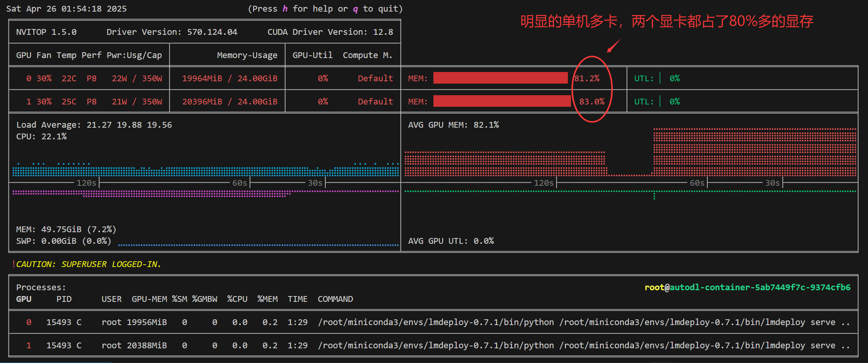This screenshot has height=363, width=868.
Task: Select the GPU 1 process row lmdeploy command
Action: coord(584,345)
